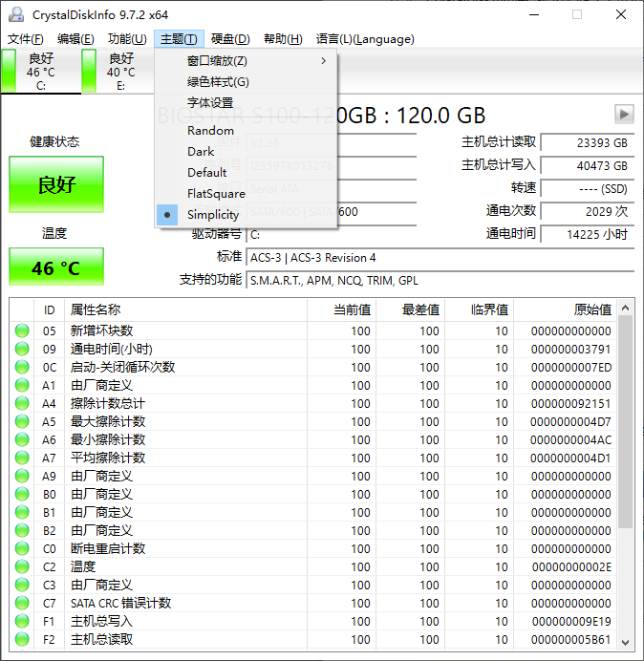Choose the Random theme
This screenshot has height=661, width=644.
click(246, 131)
